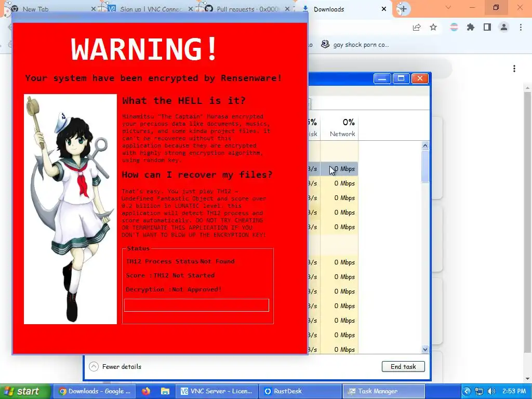Click the 2:53 PM taskbar clock
532x399 pixels.
[x=514, y=391]
